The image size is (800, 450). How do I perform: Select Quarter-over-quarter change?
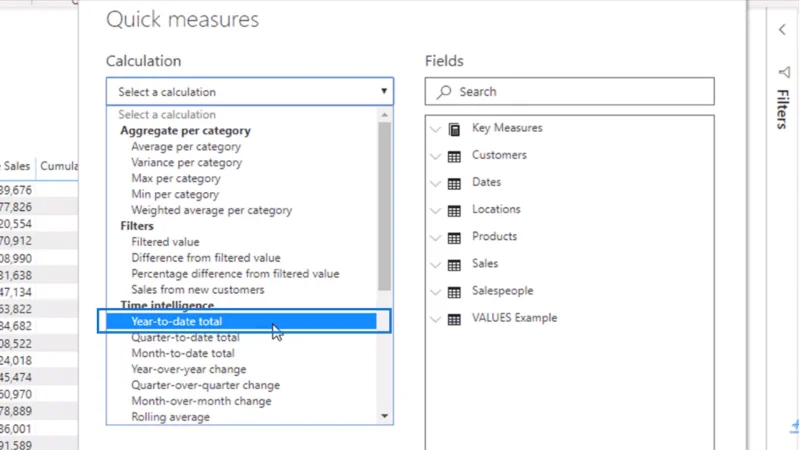tap(206, 385)
